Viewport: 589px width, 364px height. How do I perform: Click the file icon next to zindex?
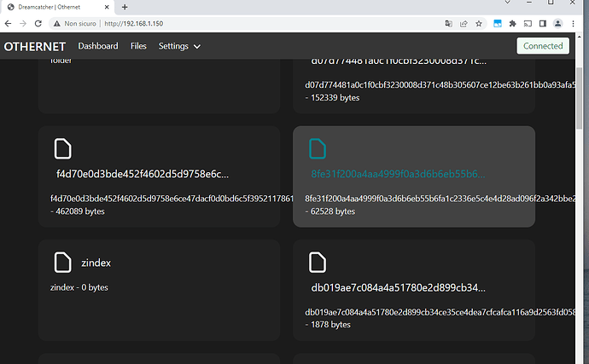62,263
